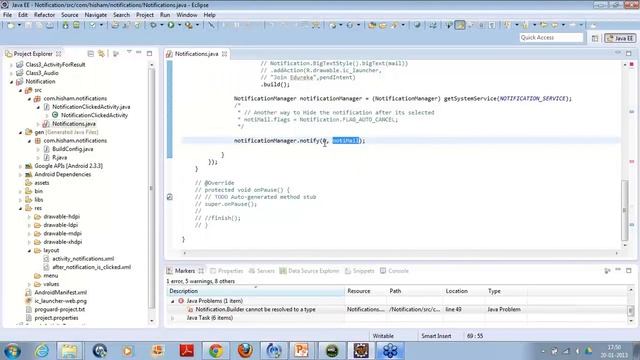Viewport: 640px width, 360px height.
Task: Toggle Link with Editor in Project Explorer
Action: pos(101,53)
